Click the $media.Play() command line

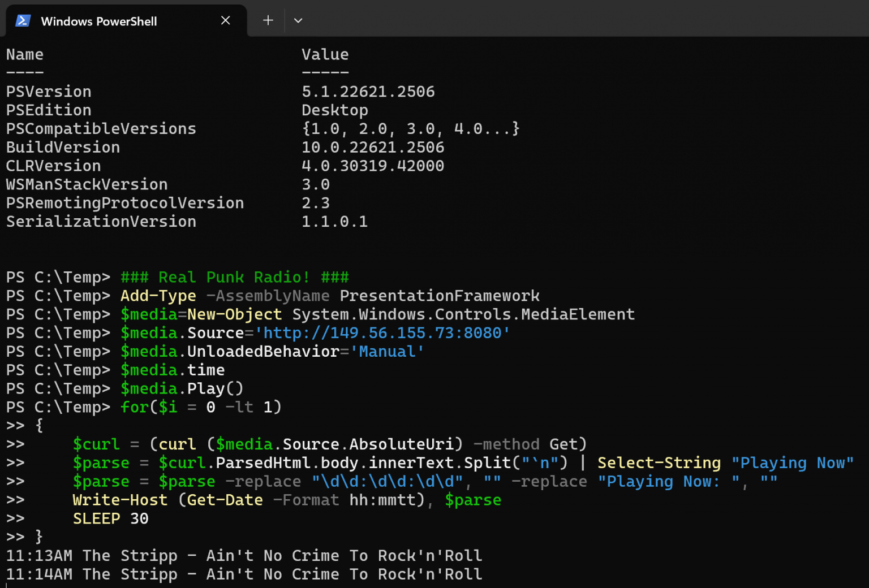[181, 388]
